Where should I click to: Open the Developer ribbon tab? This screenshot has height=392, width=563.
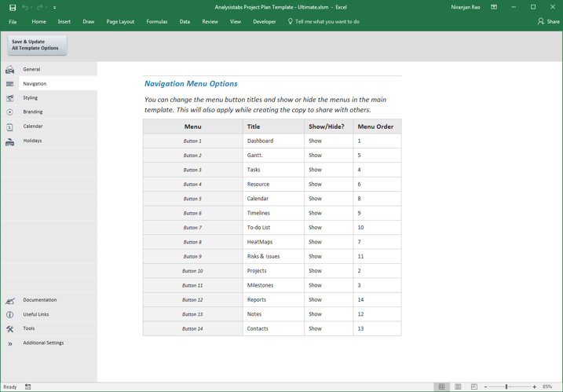pyautogui.click(x=265, y=21)
